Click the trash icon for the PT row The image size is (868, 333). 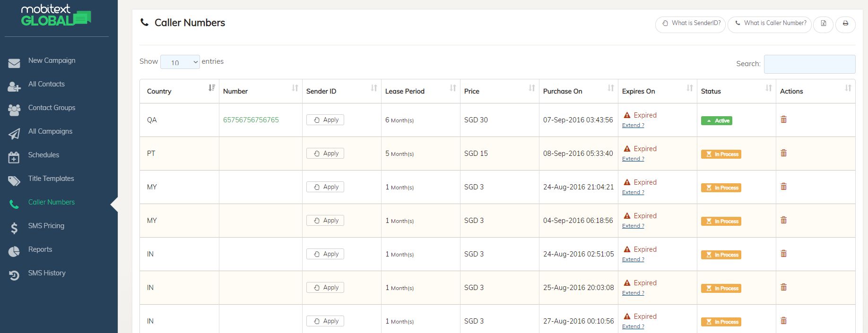click(x=783, y=153)
